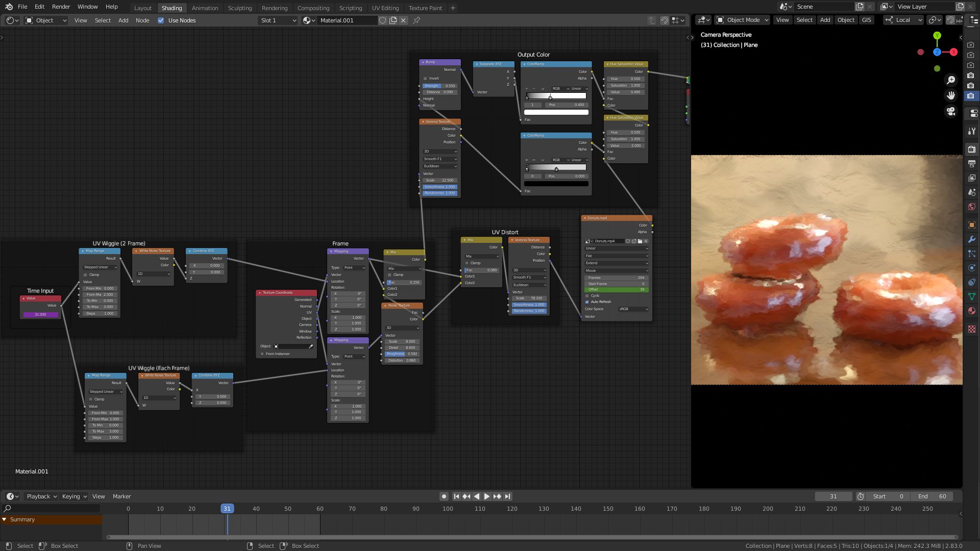
Task: Click the Strength slider in Bump node
Action: (439, 86)
